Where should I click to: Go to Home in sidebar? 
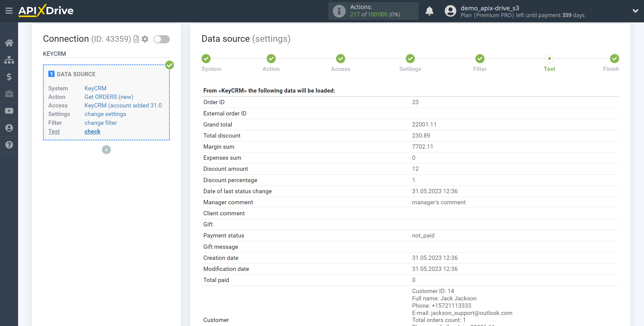click(x=9, y=43)
